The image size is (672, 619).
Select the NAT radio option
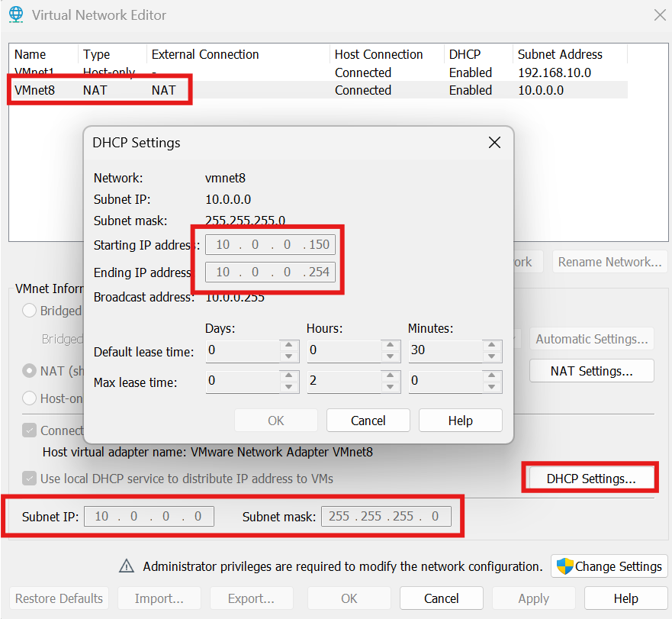[x=29, y=371]
